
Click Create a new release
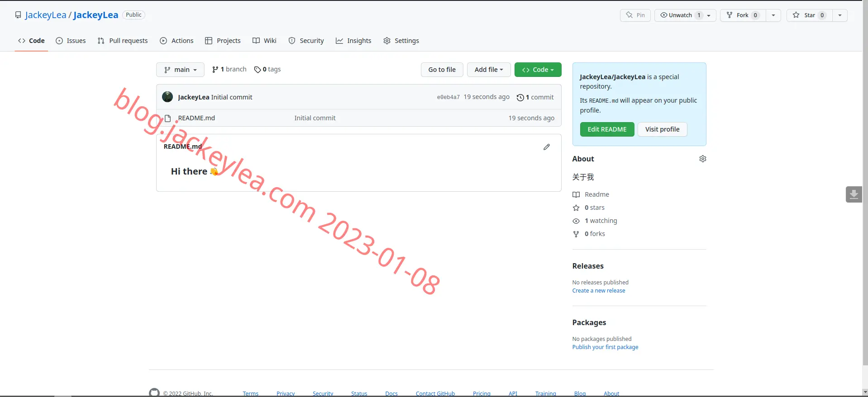[598, 291]
